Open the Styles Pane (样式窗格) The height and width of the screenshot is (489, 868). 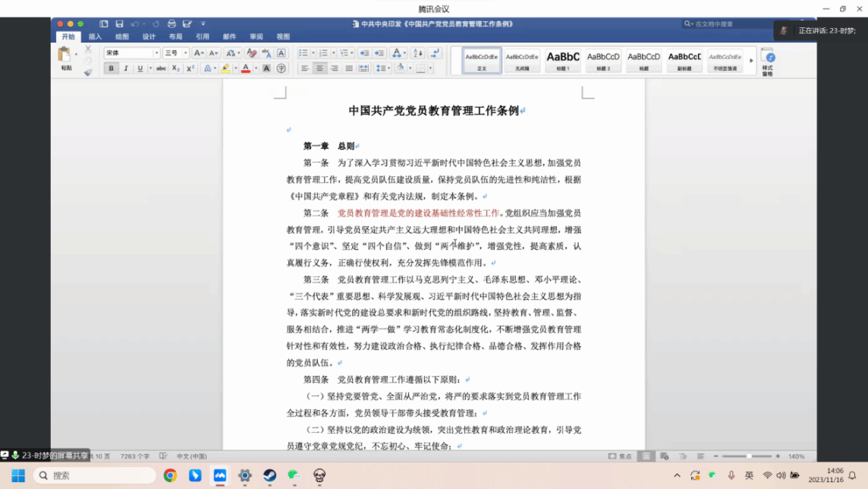coord(767,61)
